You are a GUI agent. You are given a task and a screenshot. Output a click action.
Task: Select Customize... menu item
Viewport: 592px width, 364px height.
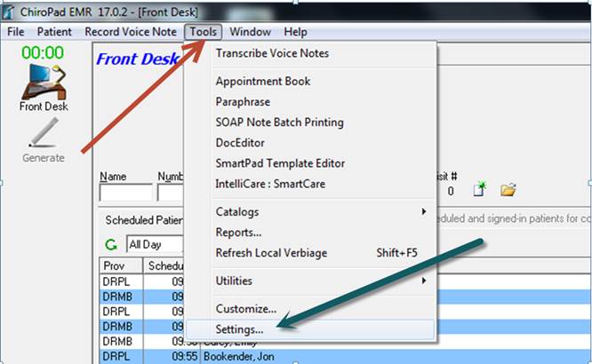tap(310, 309)
